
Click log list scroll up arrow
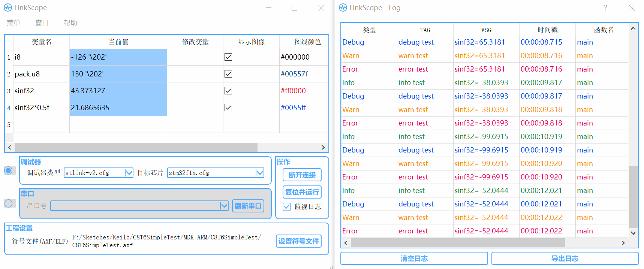tap(633, 28)
